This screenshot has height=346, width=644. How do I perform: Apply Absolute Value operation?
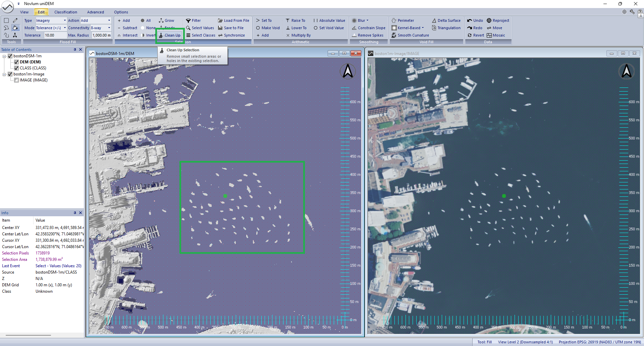tap(329, 20)
